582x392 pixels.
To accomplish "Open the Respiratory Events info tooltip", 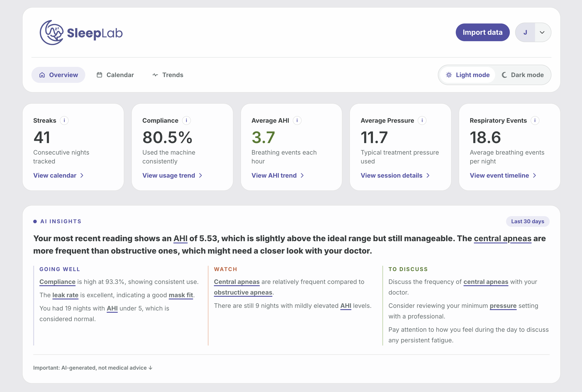I will pos(535,120).
